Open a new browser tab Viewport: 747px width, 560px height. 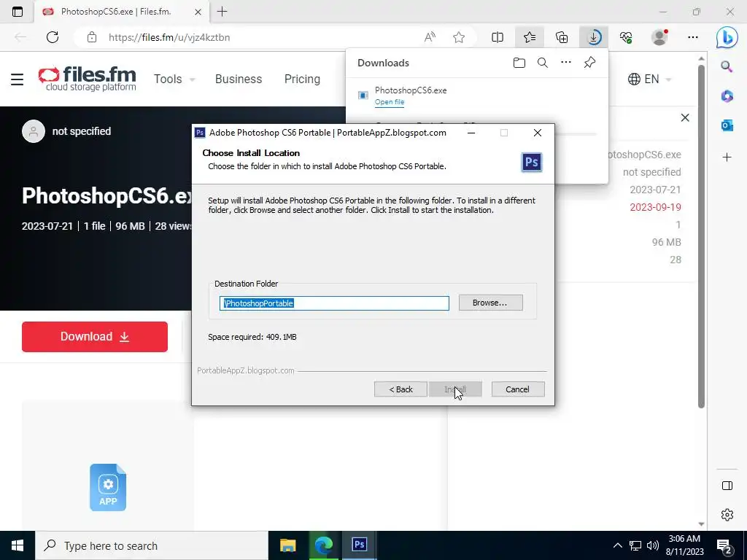point(222,12)
